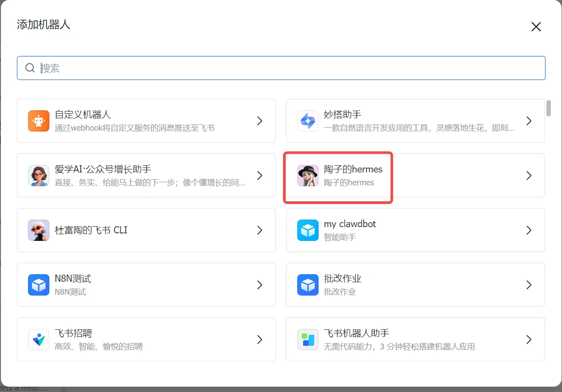The width and height of the screenshot is (562, 392).
Task: Select 杜富陶的飞书 CLI name text
Action: pyautogui.click(x=91, y=230)
